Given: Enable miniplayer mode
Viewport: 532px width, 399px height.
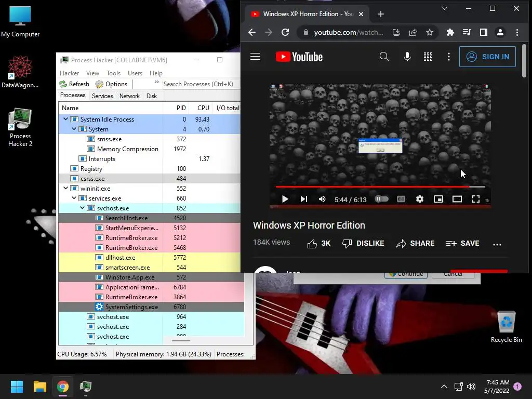Looking at the screenshot, I should point(438,199).
